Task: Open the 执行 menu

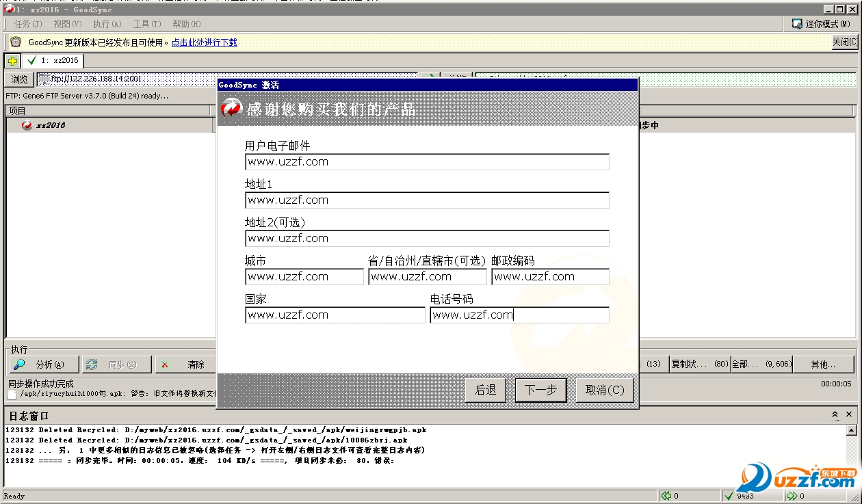Action: [x=107, y=24]
